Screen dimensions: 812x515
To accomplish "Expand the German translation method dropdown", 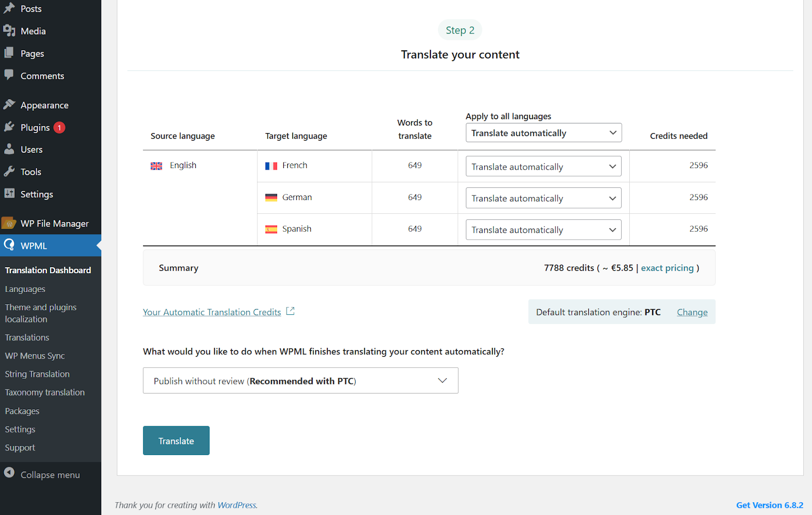I will 543,198.
